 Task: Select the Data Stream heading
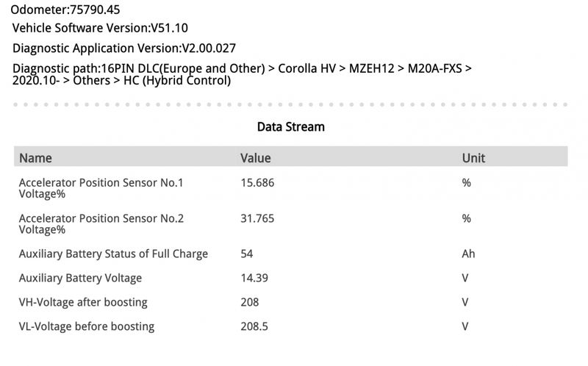coord(290,126)
